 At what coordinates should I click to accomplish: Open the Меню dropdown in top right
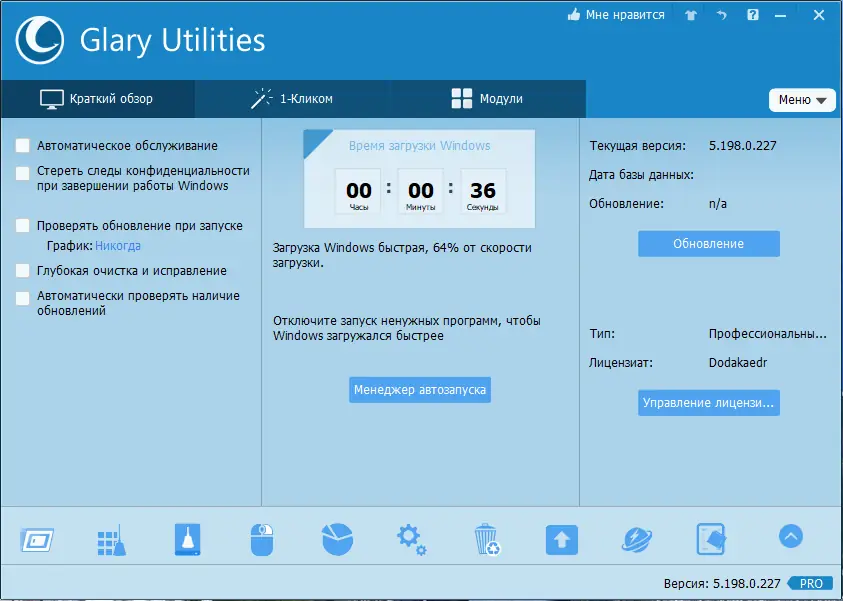[802, 100]
